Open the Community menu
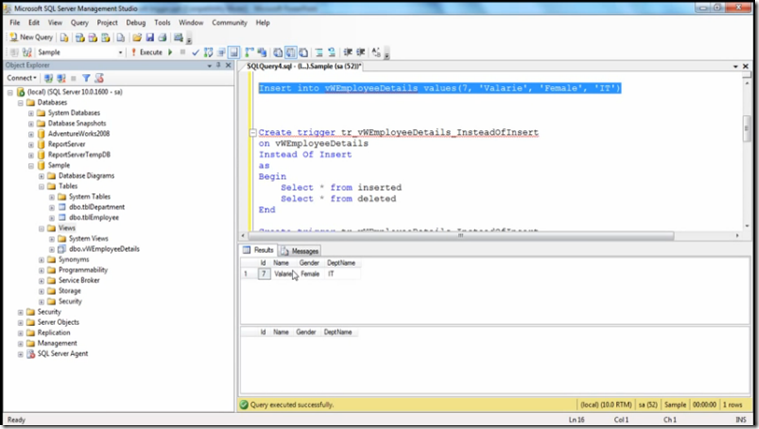Screen dimensions: 759x429 229,23
